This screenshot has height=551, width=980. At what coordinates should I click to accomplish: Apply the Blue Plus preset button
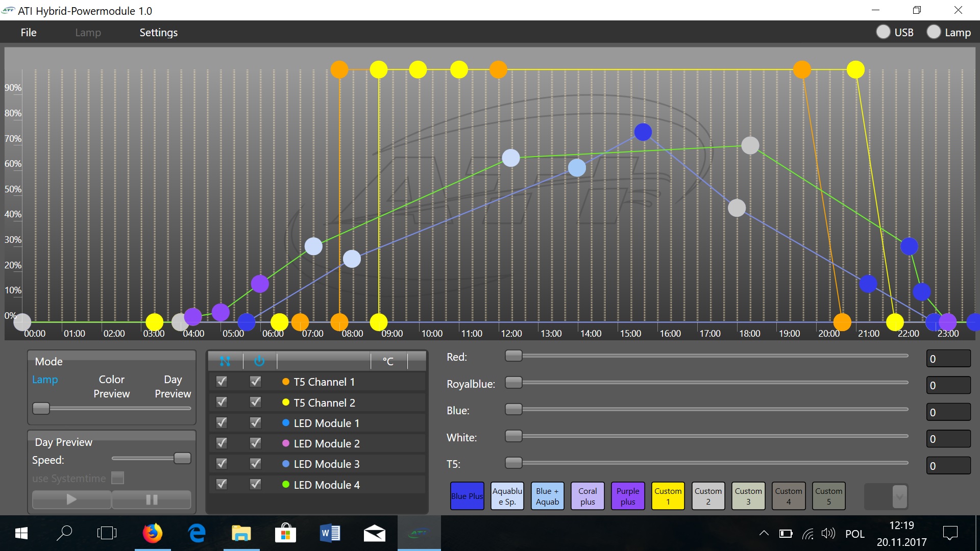pyautogui.click(x=467, y=496)
